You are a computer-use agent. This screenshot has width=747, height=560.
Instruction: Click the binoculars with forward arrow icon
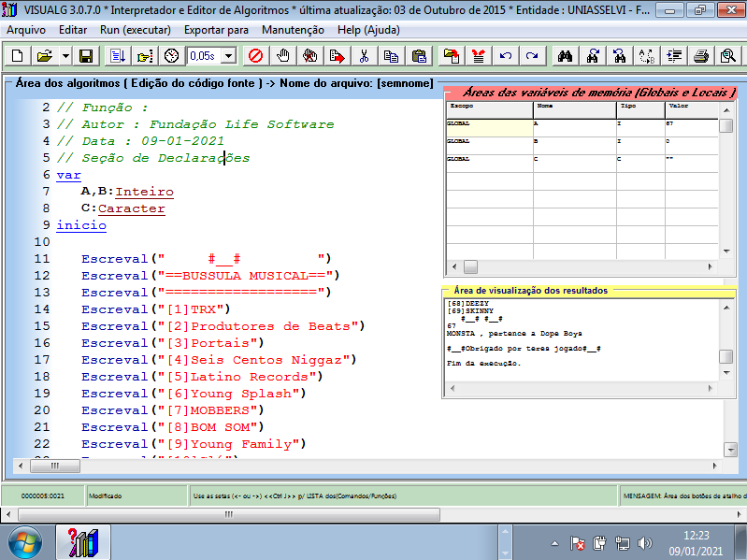tap(592, 56)
